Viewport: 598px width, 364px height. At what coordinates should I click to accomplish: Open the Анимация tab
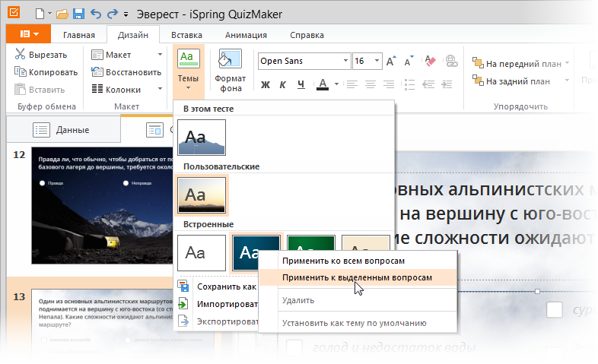click(246, 35)
